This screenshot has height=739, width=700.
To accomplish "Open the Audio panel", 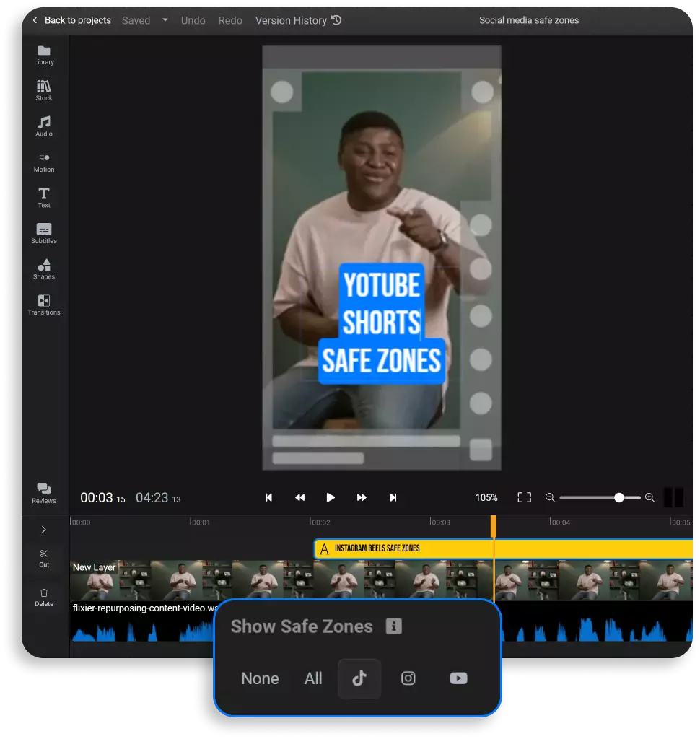I will click(x=44, y=126).
